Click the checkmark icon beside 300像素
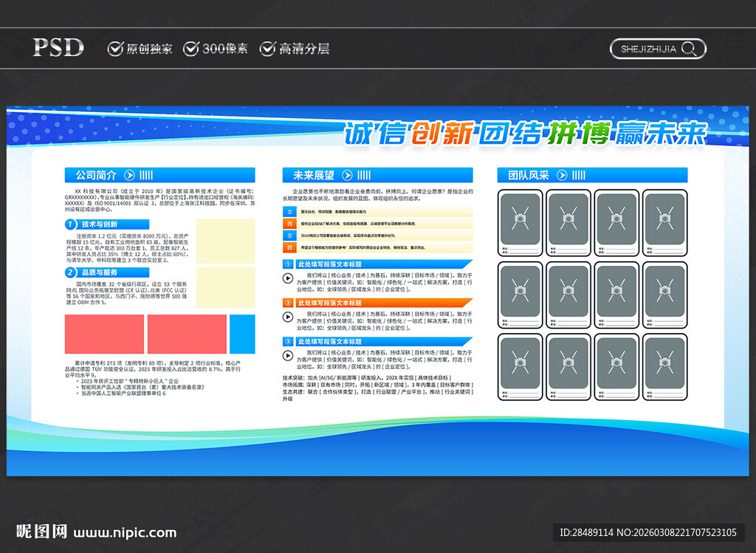The image size is (756, 553). click(x=191, y=49)
